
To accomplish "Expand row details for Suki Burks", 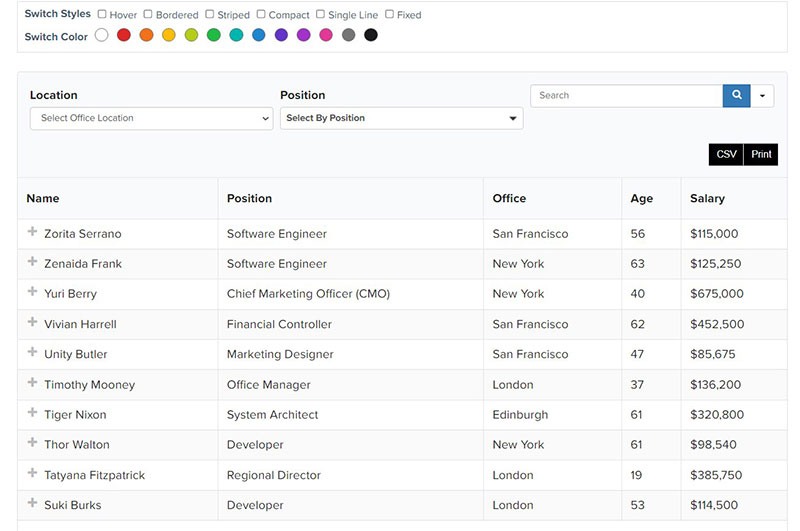I will (x=32, y=503).
